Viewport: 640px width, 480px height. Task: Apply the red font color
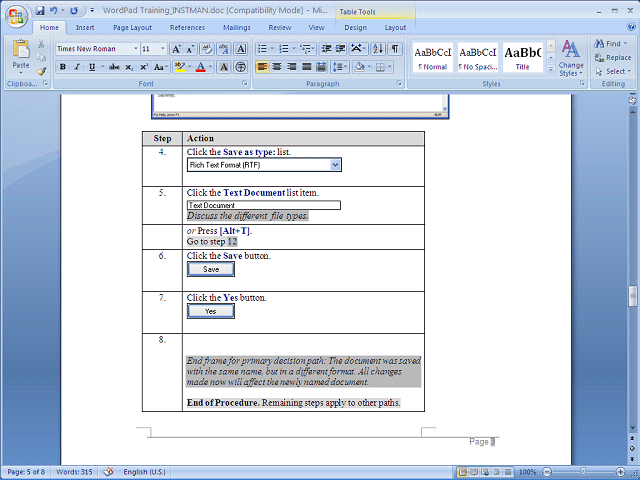(200, 67)
